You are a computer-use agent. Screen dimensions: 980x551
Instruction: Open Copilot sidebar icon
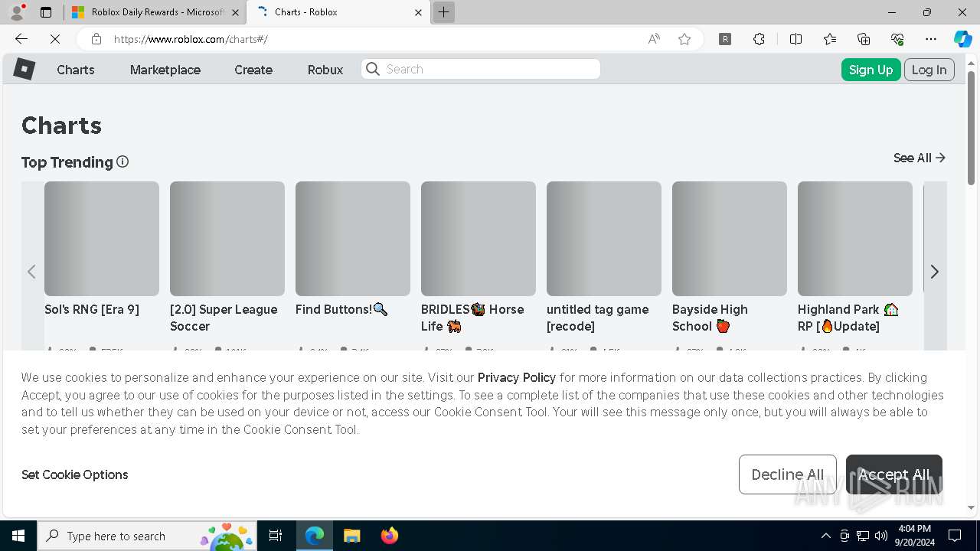962,39
